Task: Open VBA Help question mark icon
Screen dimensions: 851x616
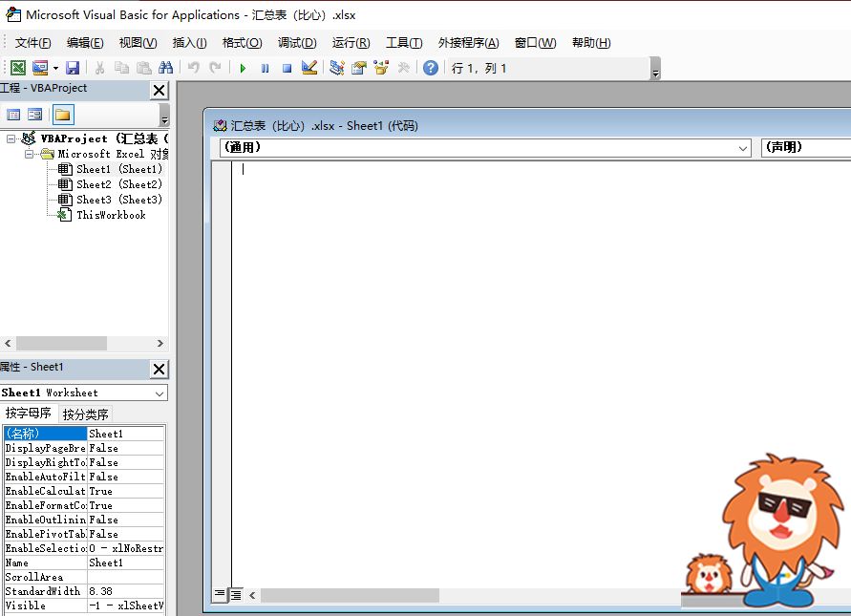Action: [431, 68]
